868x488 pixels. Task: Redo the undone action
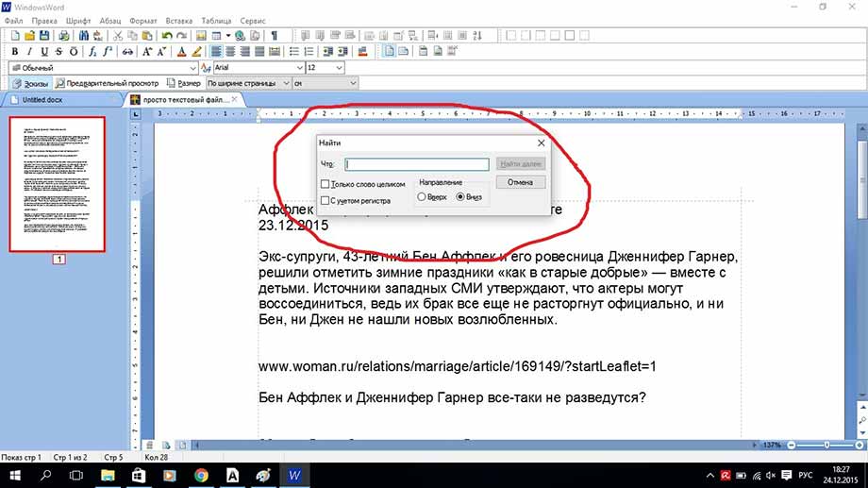pos(181,36)
